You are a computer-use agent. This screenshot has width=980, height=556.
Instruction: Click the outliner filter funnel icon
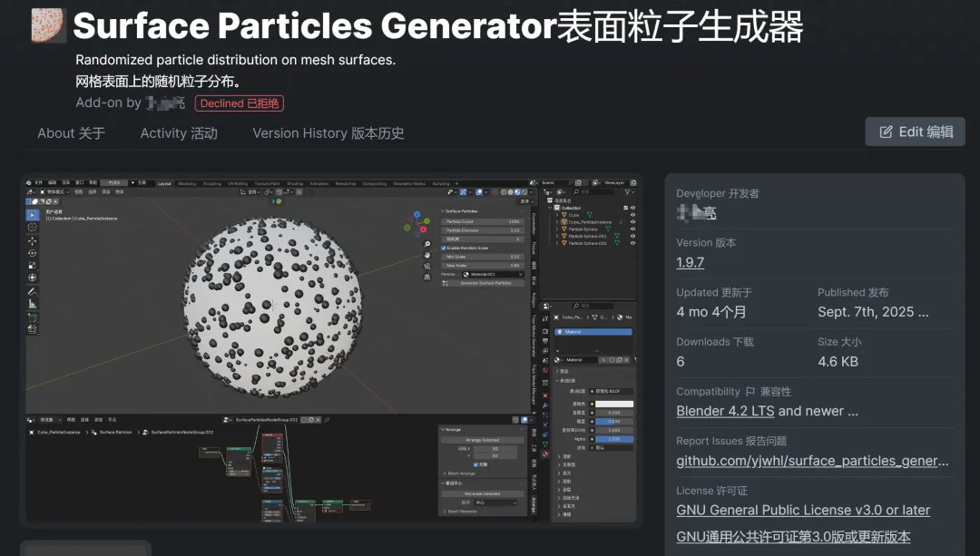click(627, 191)
